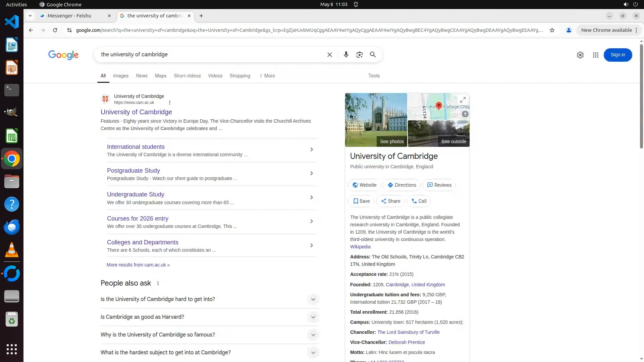Screen dimensions: 644x362
Task: Clear the search box with X icon
Action: (329, 55)
